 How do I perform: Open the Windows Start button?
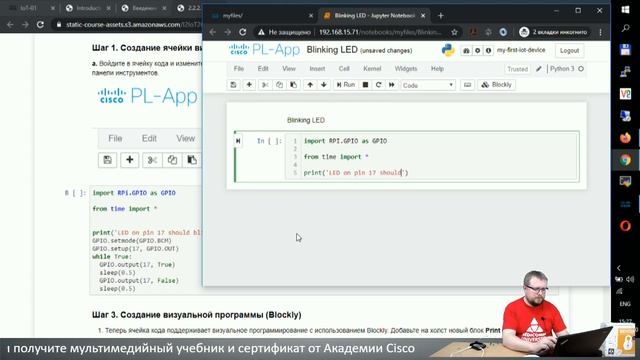coord(625,10)
